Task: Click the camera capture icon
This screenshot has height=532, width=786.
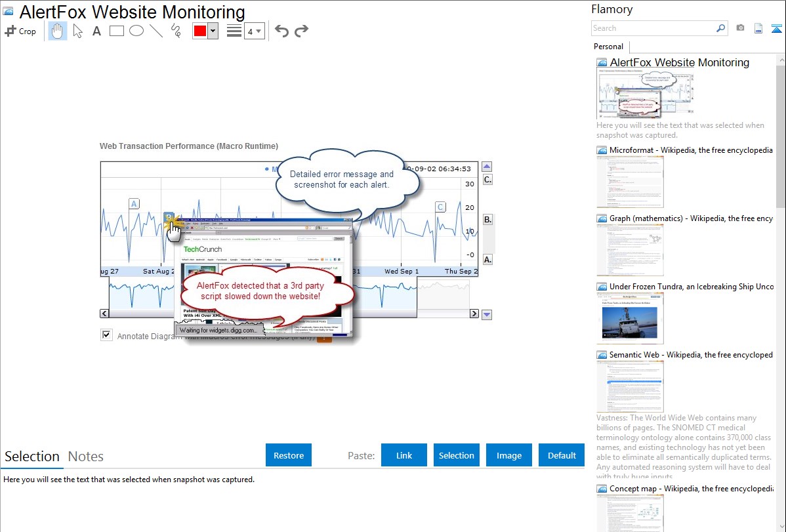Action: click(x=740, y=28)
